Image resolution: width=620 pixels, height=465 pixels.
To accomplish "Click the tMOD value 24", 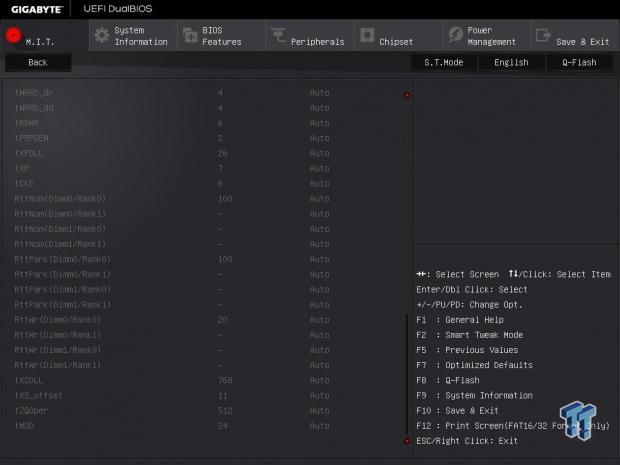I will tap(223, 426).
